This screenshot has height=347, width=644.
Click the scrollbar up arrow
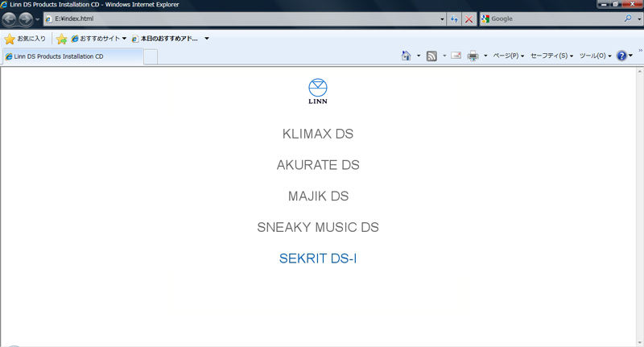pos(640,72)
